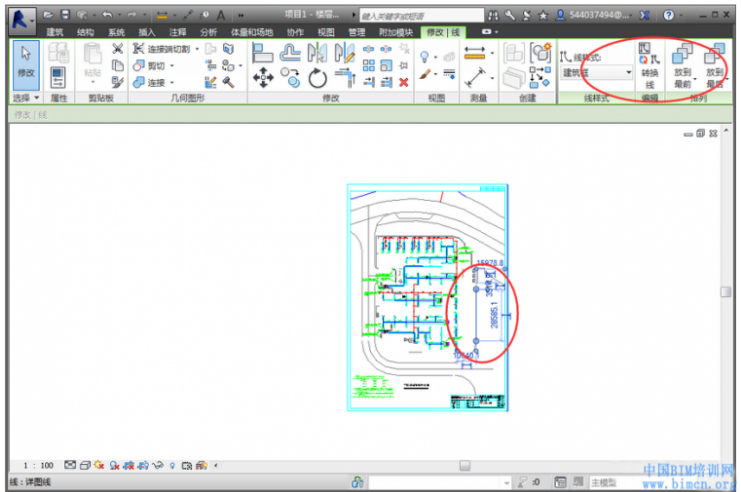Select the Array tool icon
This screenshot has height=492, width=741.
(x=369, y=65)
